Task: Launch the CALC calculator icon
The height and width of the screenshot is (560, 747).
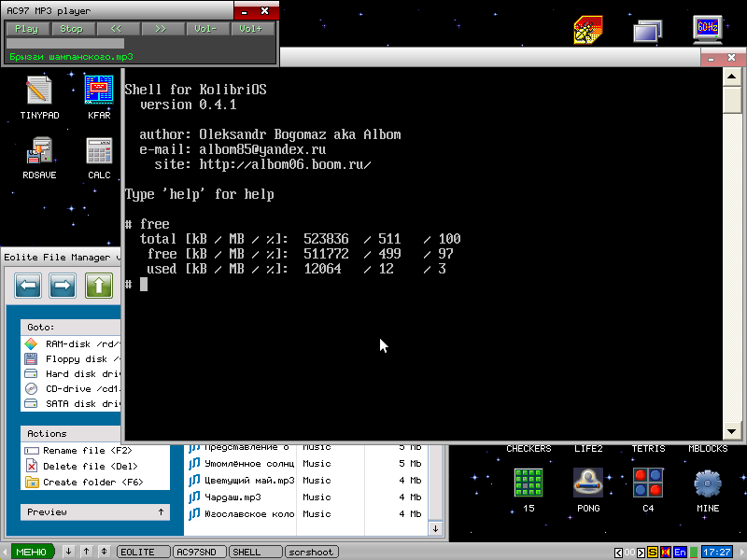Action: point(99,150)
